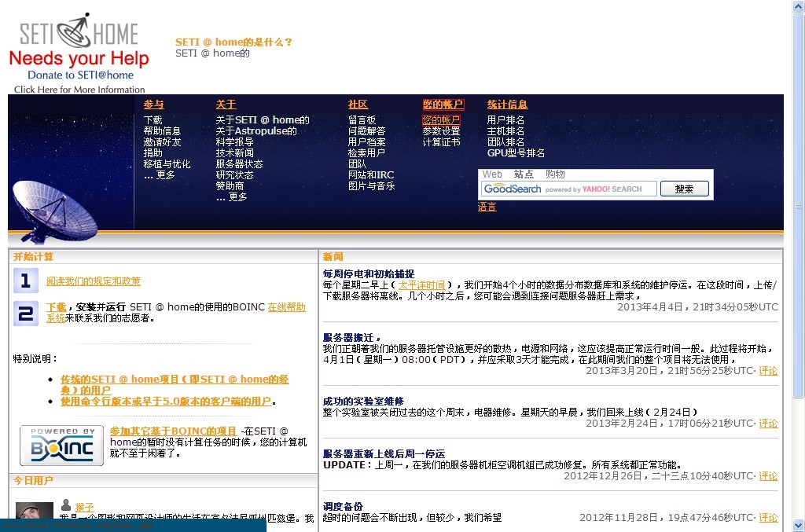Open 参加其它基于BOINC的项目 link
The height and width of the screenshot is (532, 805).
click(173, 431)
